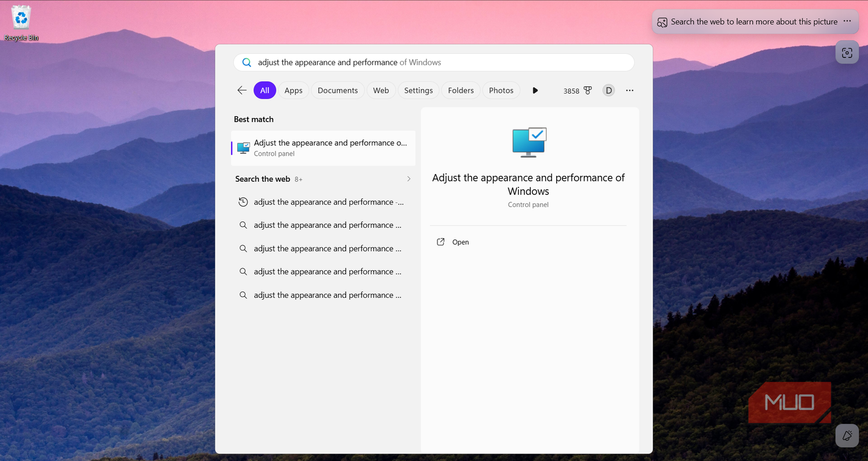Select the Best match Control panel result
Image resolution: width=868 pixels, height=461 pixels.
point(323,148)
